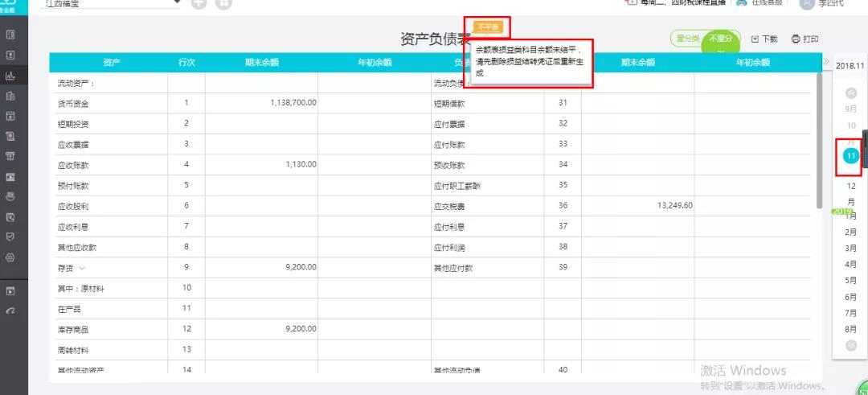Screen dimensions: 868x395
Task: Select 8月 in the period list
Action: coord(851,330)
